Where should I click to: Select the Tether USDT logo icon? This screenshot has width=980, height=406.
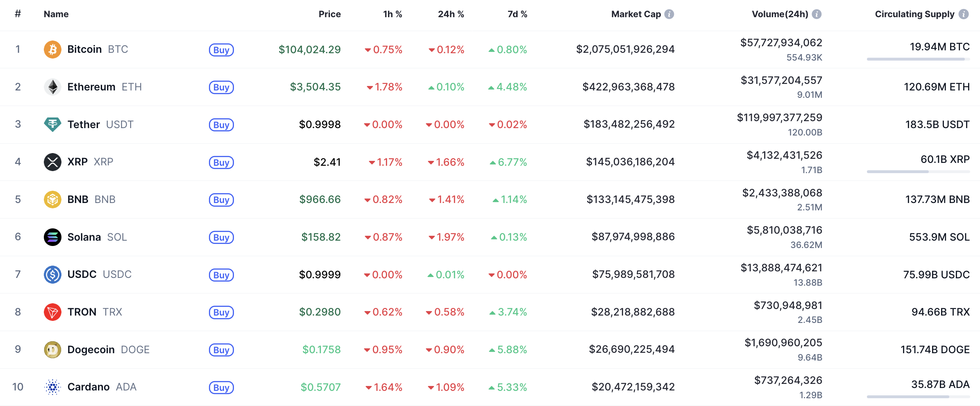pos(52,124)
